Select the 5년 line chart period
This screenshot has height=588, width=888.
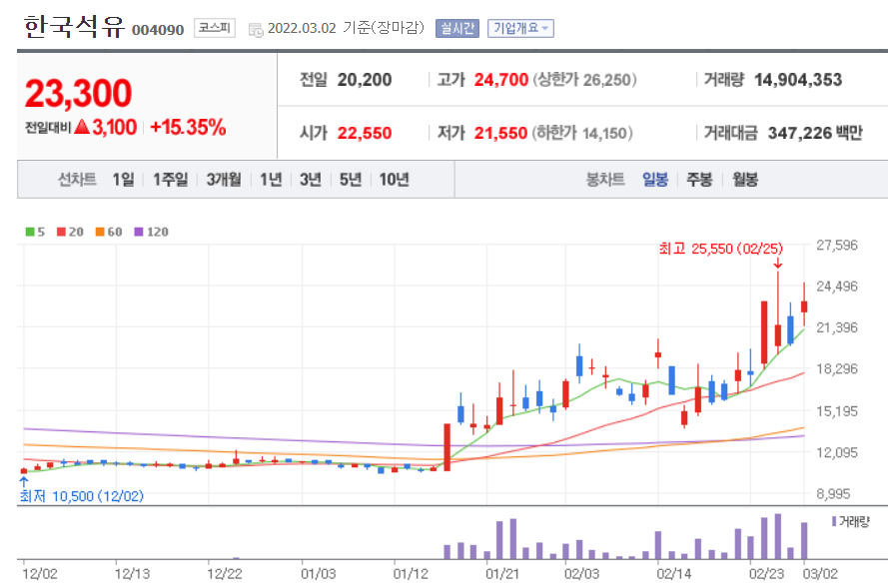pos(350,180)
